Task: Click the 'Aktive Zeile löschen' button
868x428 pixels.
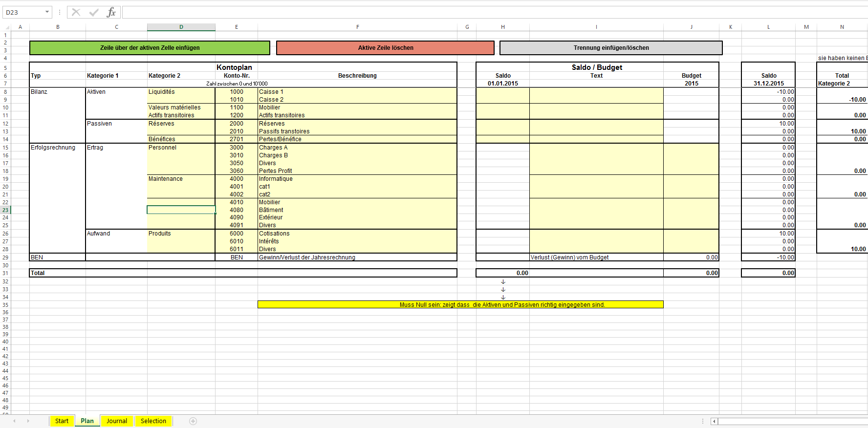Action: coord(385,48)
